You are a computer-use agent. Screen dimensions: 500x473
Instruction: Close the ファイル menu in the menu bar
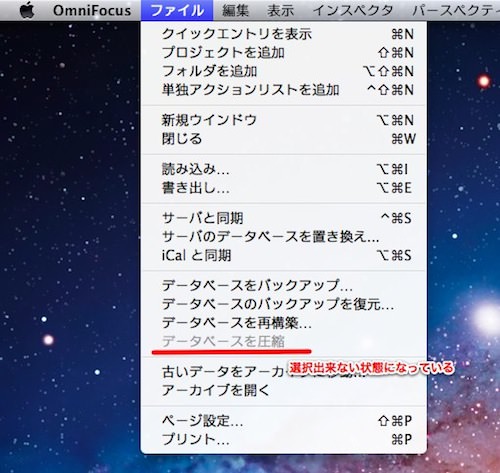(177, 10)
